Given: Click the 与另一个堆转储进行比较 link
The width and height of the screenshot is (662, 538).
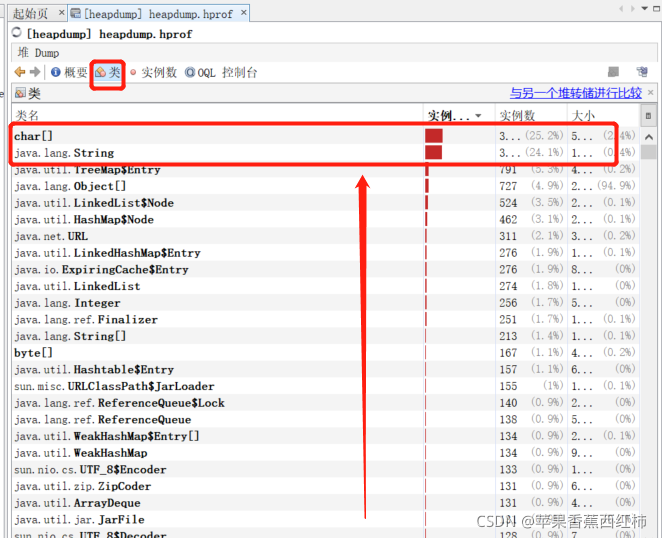Looking at the screenshot, I should 576,93.
